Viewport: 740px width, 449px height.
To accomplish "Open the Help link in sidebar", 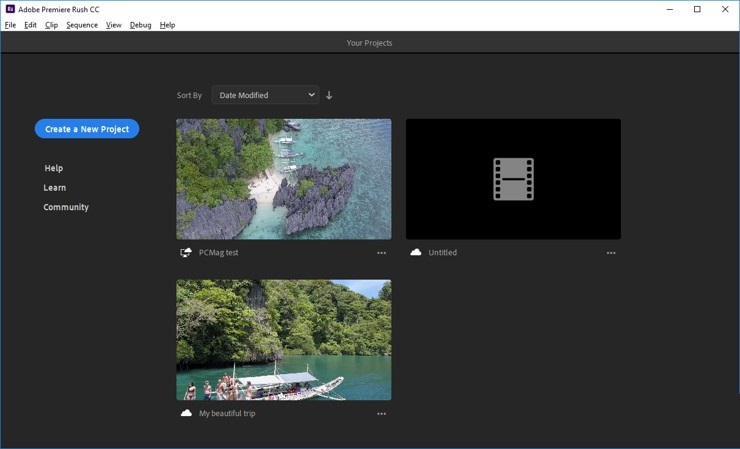I will point(54,168).
